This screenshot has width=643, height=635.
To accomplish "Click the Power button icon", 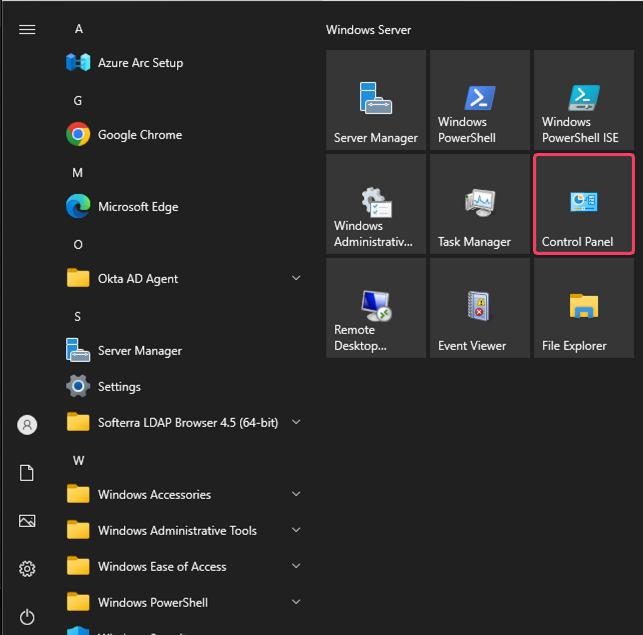I will [27, 617].
